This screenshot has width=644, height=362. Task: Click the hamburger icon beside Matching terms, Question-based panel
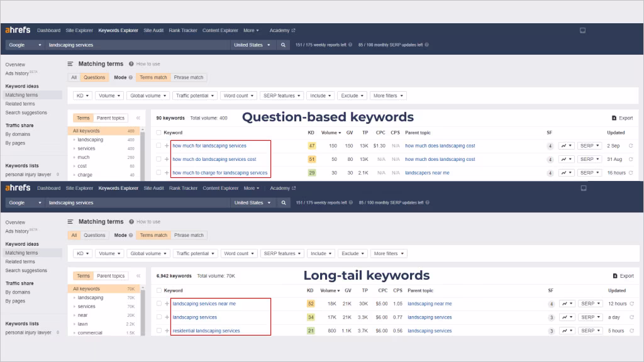(x=70, y=64)
